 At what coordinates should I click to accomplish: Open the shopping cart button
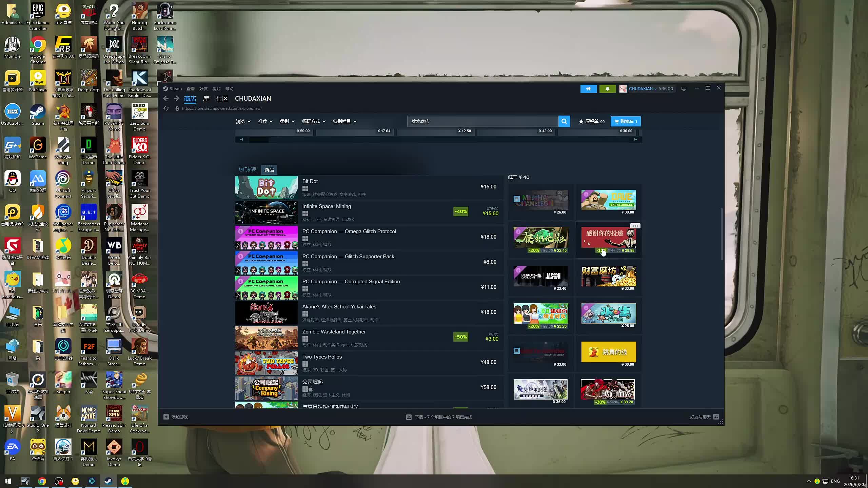click(x=626, y=121)
